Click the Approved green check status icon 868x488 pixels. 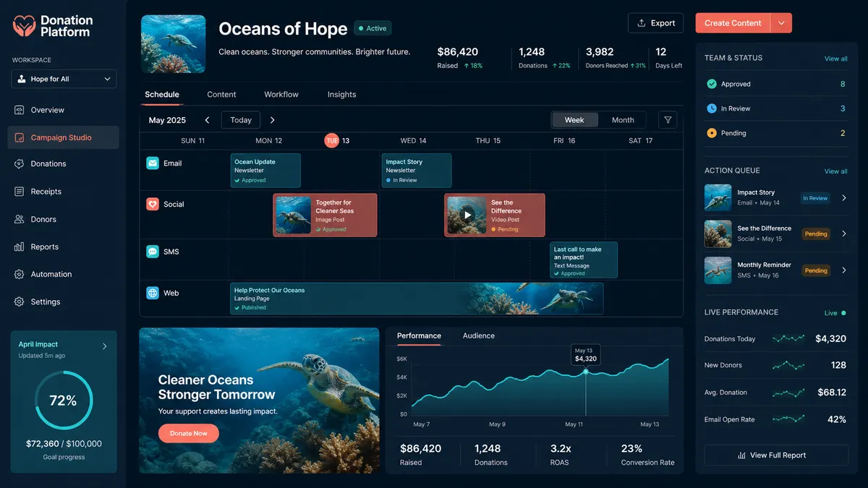click(712, 84)
